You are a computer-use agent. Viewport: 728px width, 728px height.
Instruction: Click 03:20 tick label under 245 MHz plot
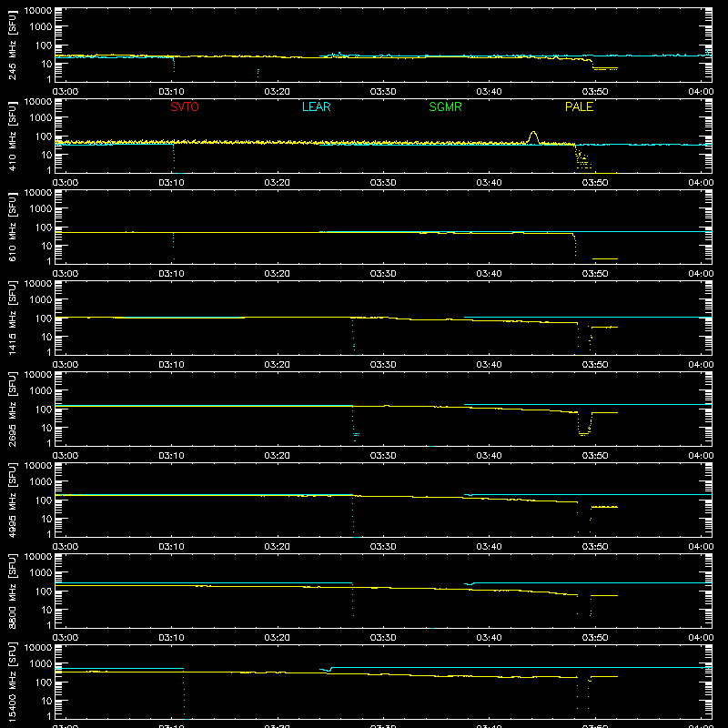pos(278,92)
